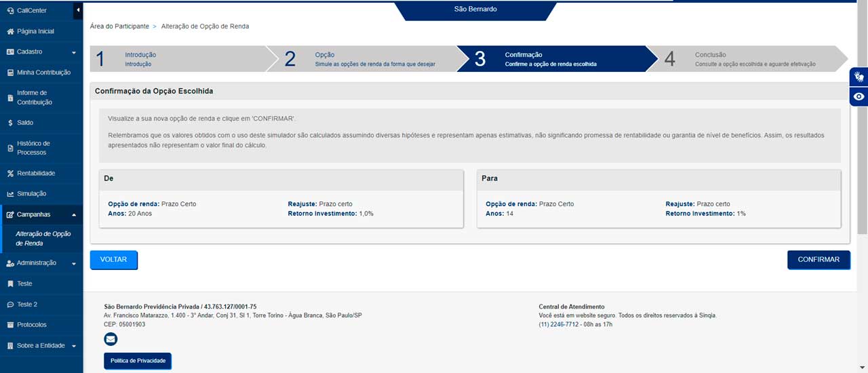Click the Cadastro card icon

tap(10, 52)
